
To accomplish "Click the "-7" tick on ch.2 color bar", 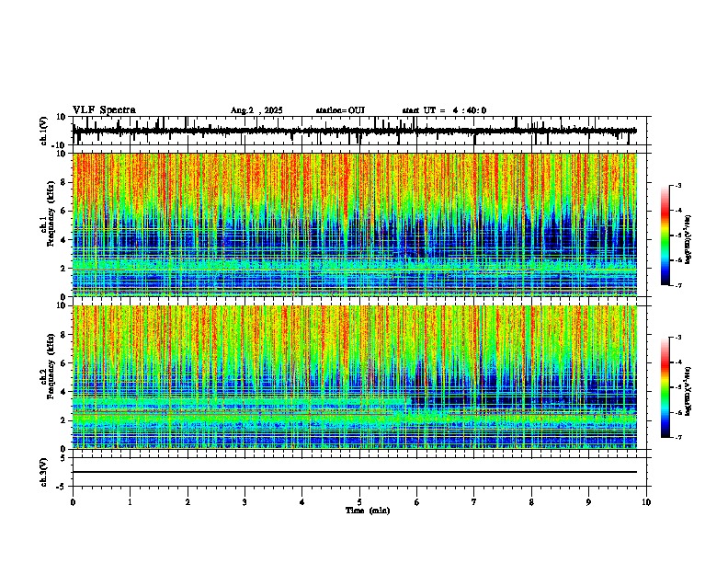I will point(678,438).
